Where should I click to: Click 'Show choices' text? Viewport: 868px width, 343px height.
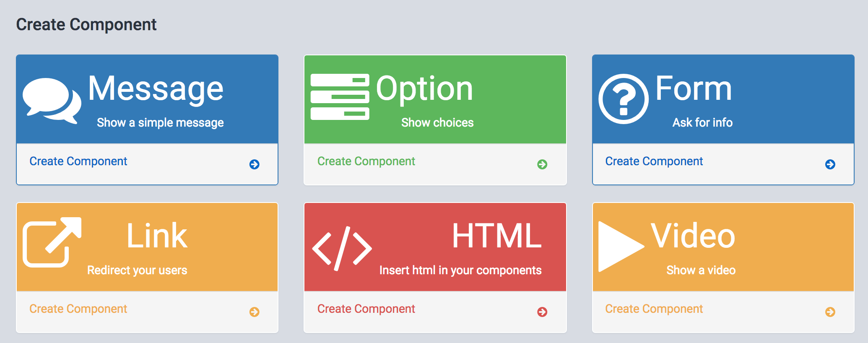(437, 122)
